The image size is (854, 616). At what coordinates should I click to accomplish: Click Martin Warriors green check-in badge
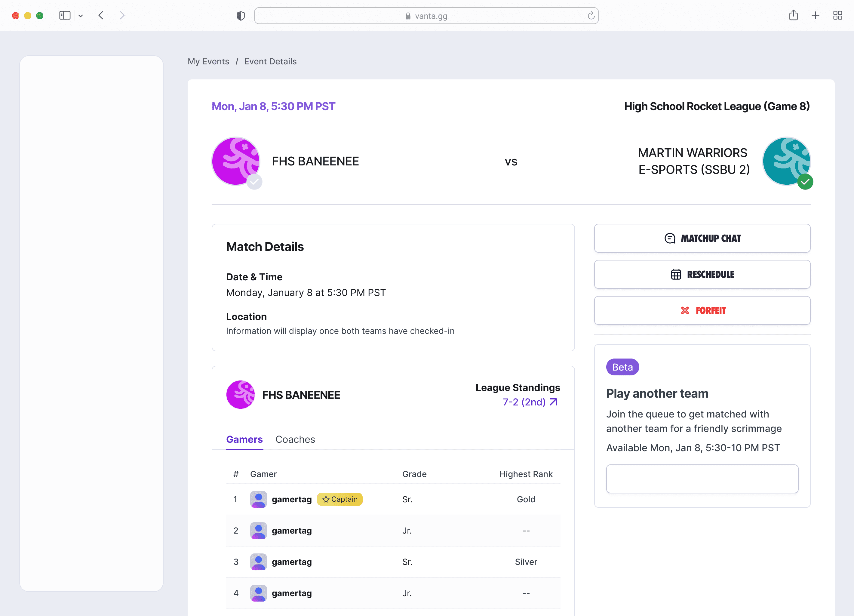(x=805, y=182)
